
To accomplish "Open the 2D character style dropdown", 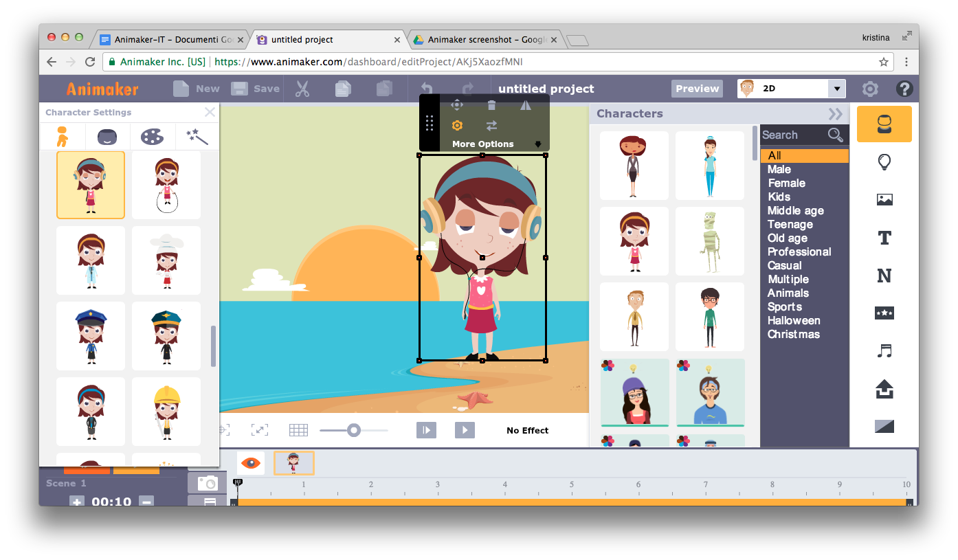I will (792, 89).
